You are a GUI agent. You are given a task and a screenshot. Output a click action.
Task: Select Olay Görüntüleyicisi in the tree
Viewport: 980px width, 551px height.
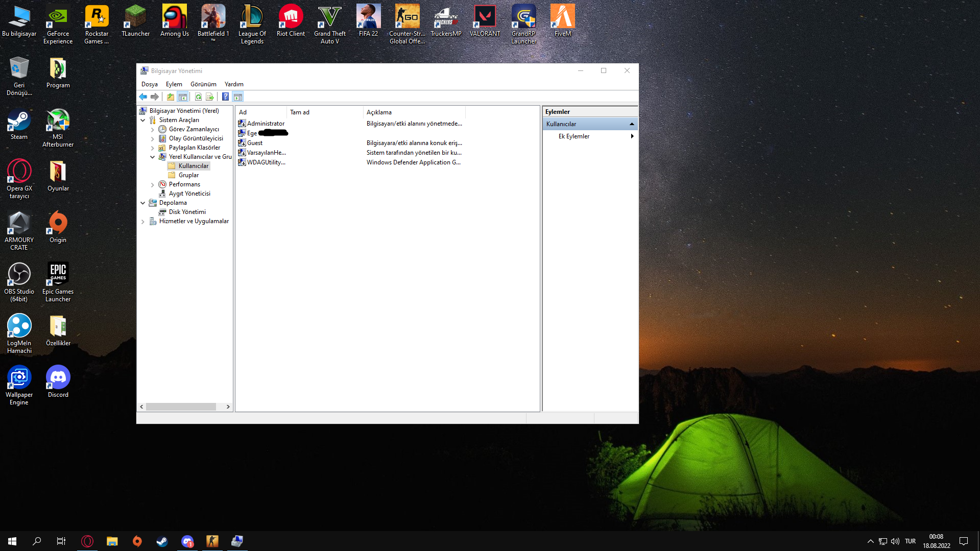pos(196,138)
